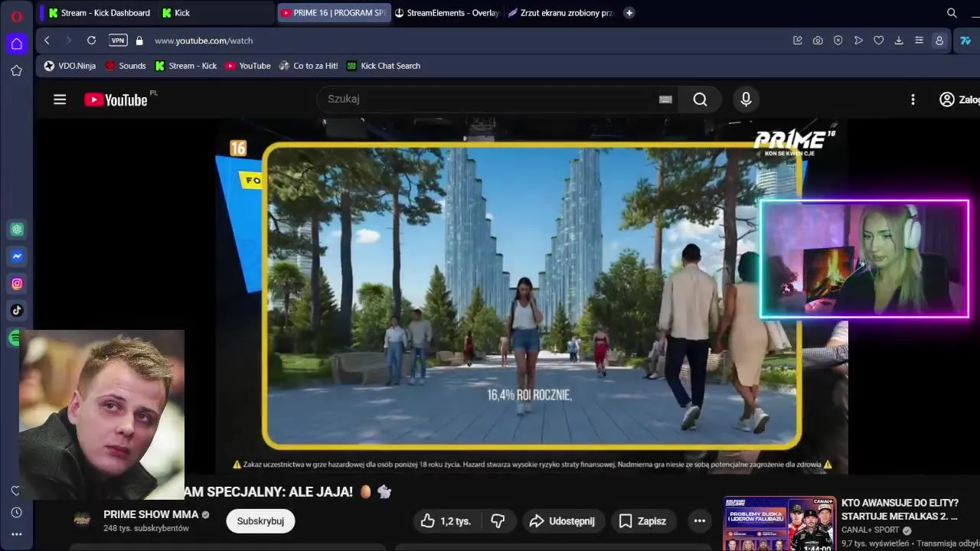980x551 pixels.
Task: Click the YouTube video player area
Action: point(531,296)
